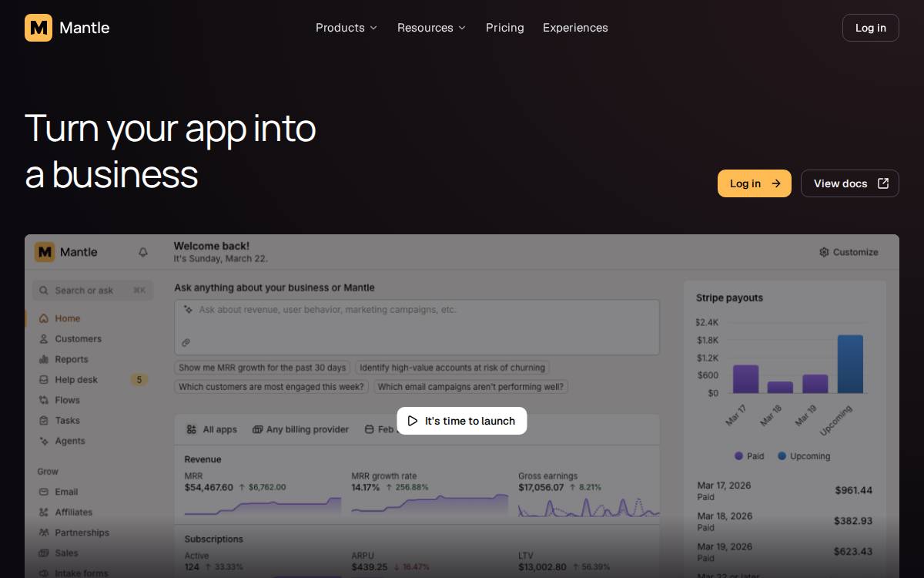
Task: Click the Sales icon in sidebar
Action: 44,553
